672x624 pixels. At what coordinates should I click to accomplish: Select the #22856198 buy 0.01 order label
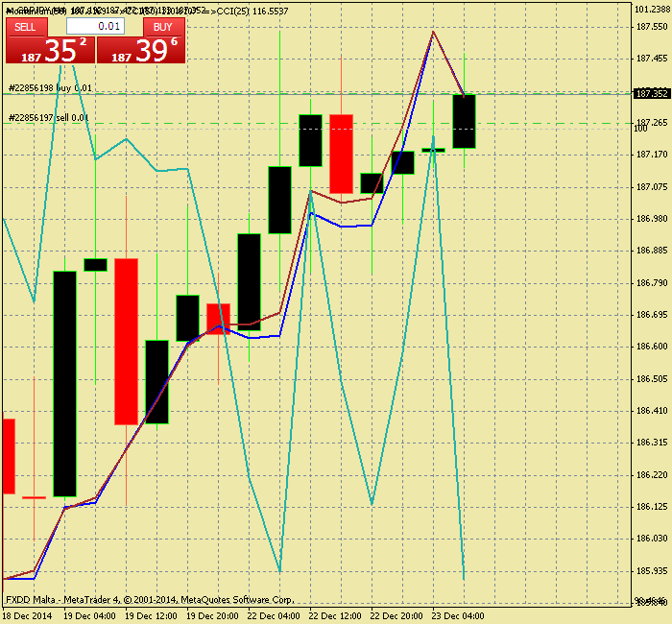pos(50,88)
